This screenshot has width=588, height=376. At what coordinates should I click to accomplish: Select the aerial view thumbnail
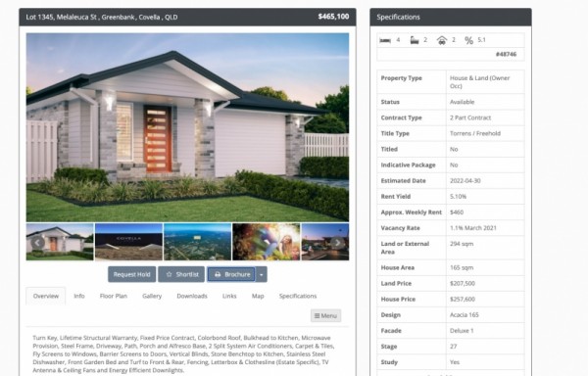click(198, 242)
